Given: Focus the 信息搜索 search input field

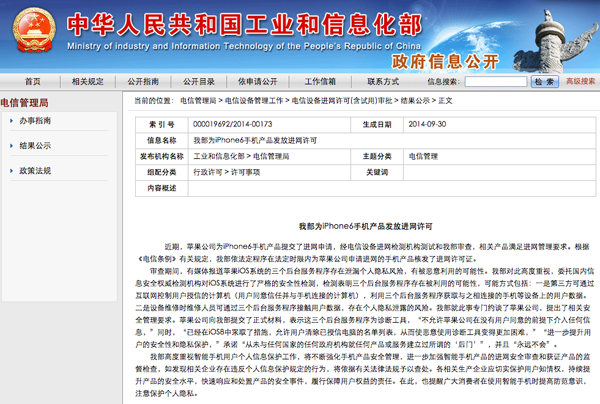Looking at the screenshot, I should (x=496, y=81).
